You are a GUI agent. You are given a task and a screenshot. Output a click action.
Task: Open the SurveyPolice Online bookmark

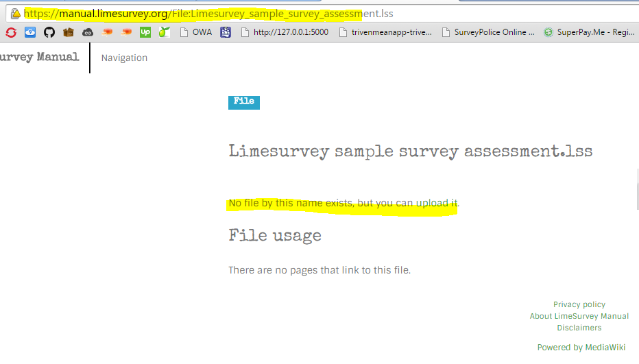click(x=488, y=32)
